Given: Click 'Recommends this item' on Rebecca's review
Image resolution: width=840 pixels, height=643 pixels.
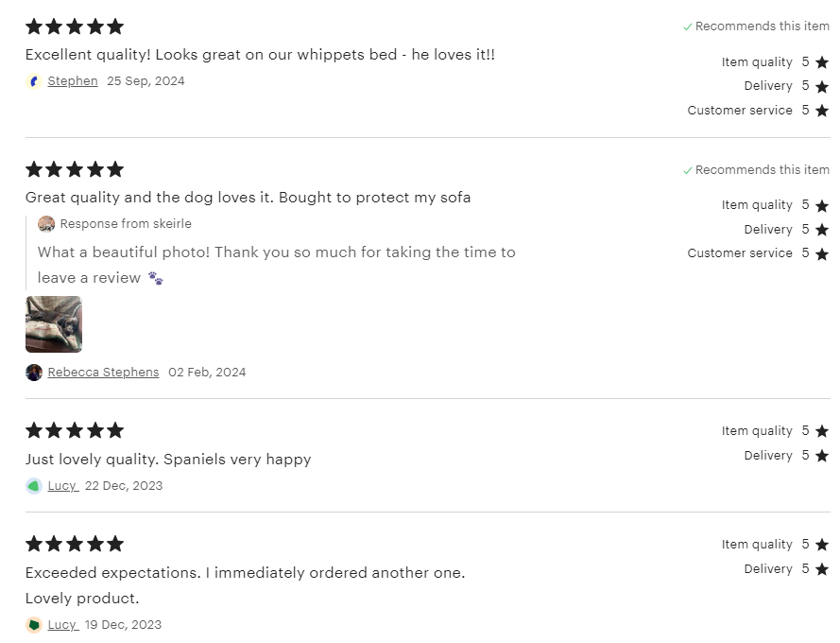Looking at the screenshot, I should point(756,170).
